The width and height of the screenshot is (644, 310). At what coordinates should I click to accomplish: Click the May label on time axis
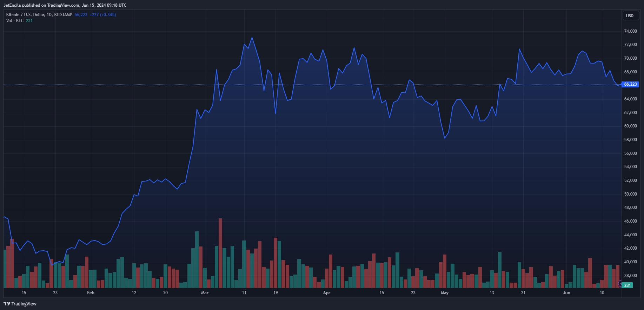(x=444, y=293)
